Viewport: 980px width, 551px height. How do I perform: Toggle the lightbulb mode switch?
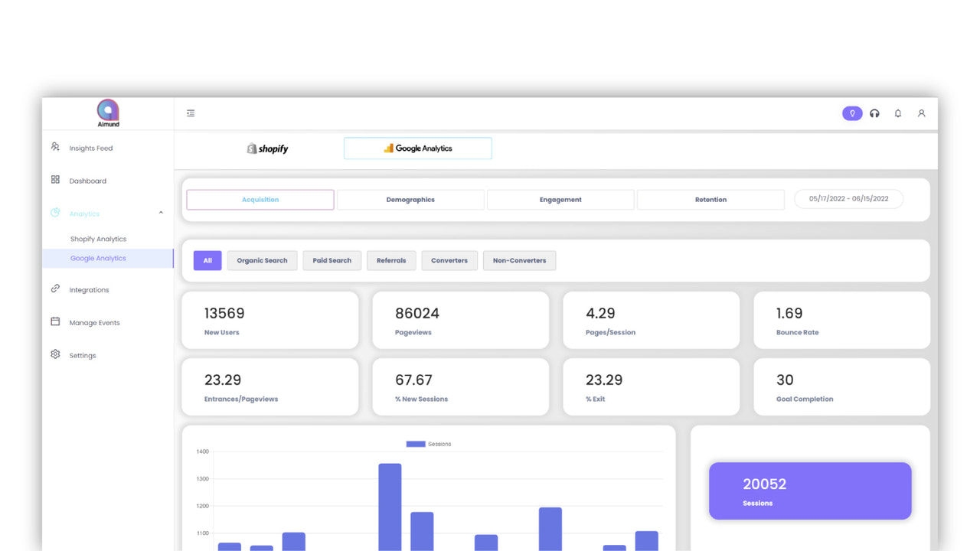pyautogui.click(x=851, y=112)
